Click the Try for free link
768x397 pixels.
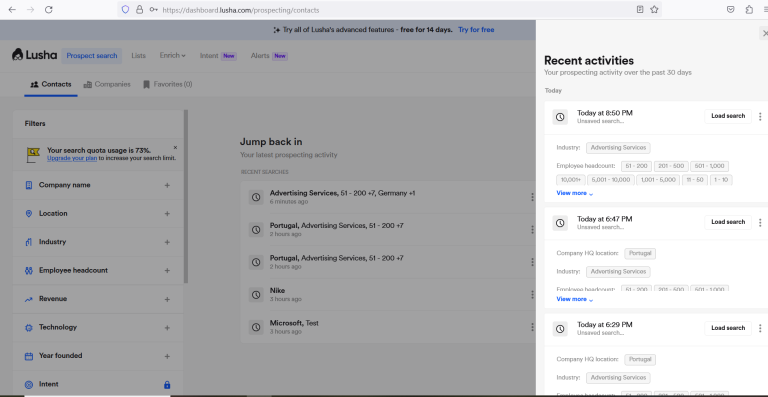[x=476, y=30]
